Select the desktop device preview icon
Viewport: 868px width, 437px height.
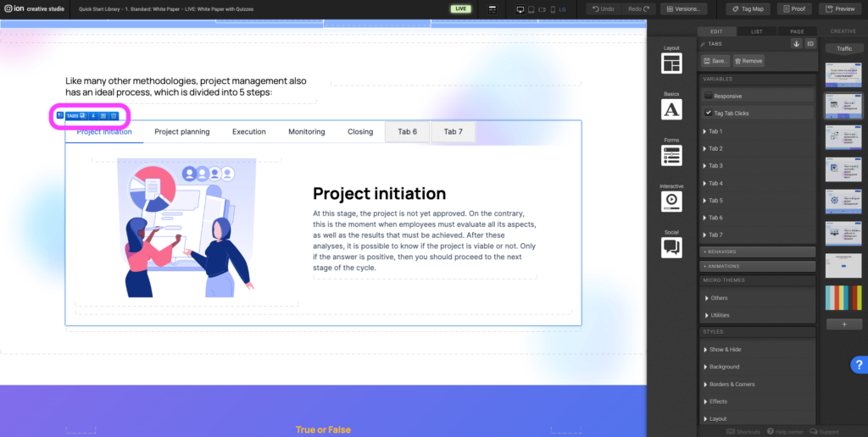pos(520,9)
